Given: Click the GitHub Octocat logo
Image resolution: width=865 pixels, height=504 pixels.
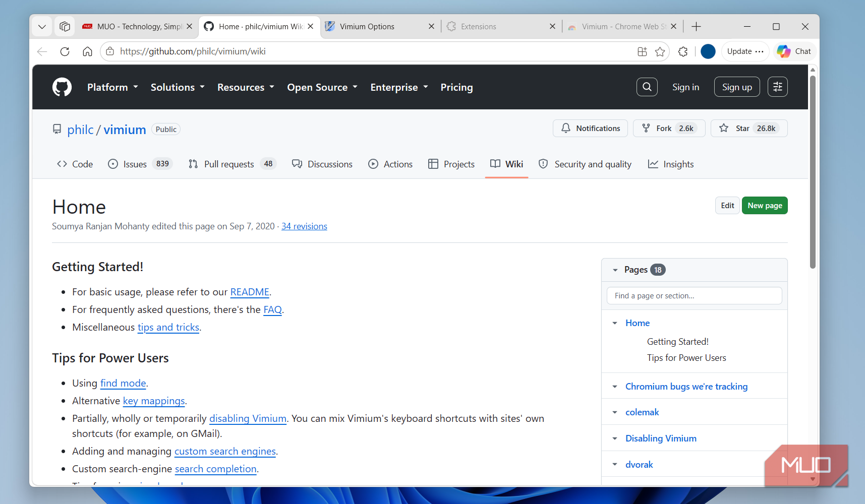Looking at the screenshot, I should [62, 87].
